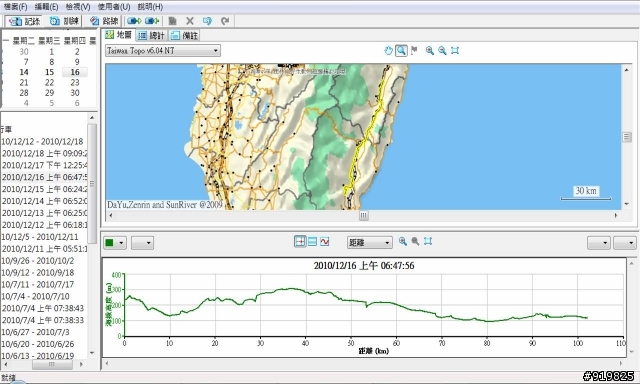Select the 地圖 map tab
The height and width of the screenshot is (384, 640).
(x=118, y=35)
